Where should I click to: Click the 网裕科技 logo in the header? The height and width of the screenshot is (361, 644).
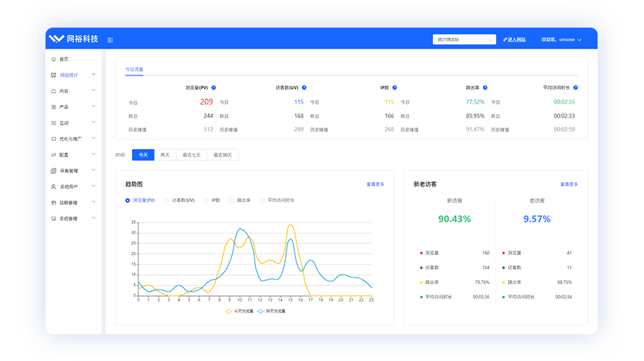74,39
